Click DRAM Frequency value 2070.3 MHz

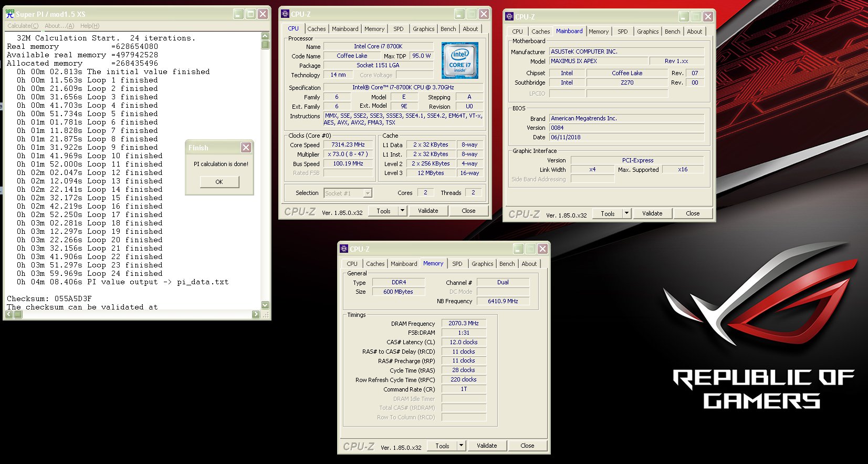[464, 323]
